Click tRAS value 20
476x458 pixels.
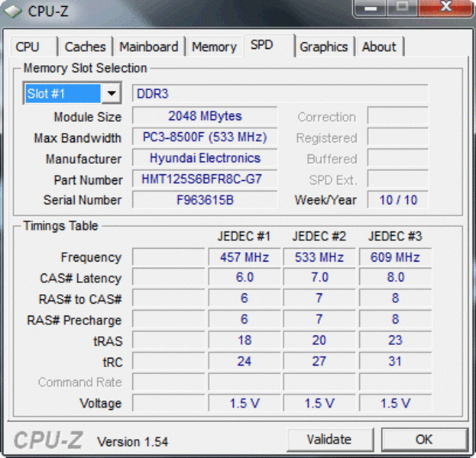coord(319,340)
